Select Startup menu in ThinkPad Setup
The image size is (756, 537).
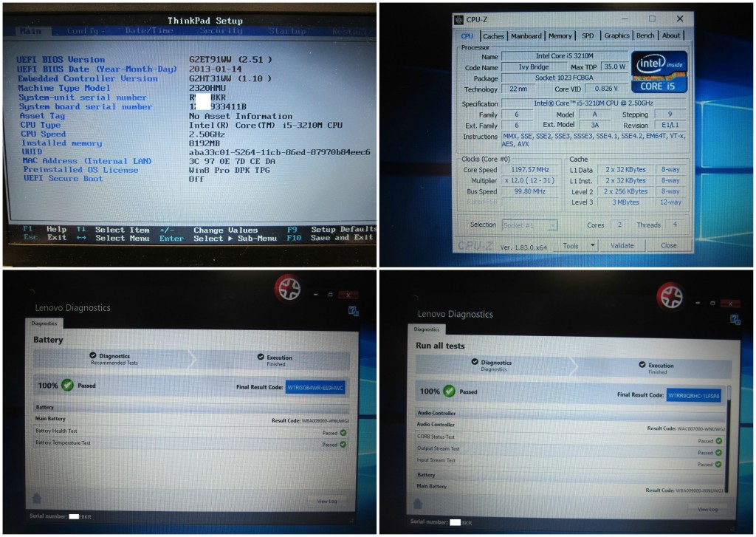click(287, 31)
